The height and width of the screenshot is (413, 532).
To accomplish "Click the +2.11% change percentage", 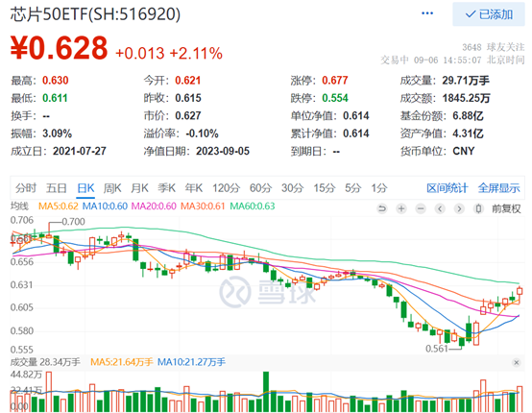I will [196, 53].
